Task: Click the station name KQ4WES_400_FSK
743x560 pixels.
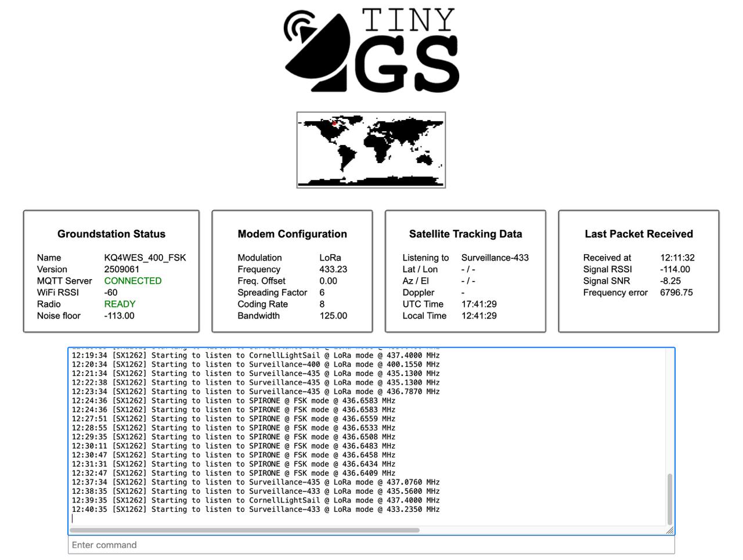Action: click(x=145, y=258)
